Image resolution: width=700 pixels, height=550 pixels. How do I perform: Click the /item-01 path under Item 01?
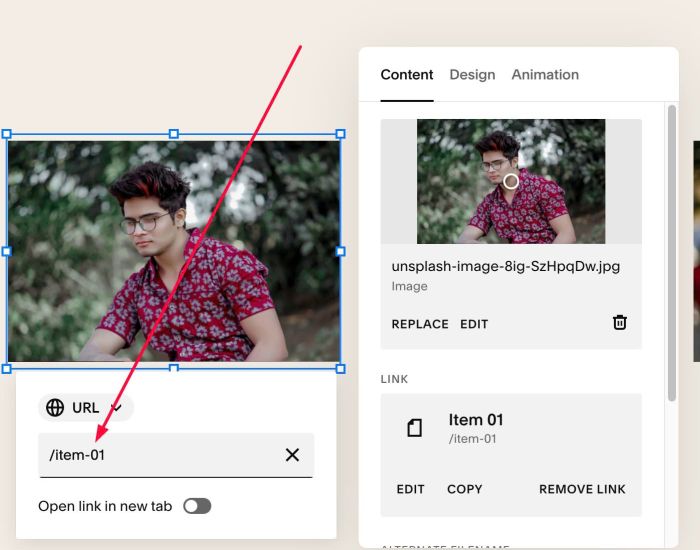tap(472, 439)
